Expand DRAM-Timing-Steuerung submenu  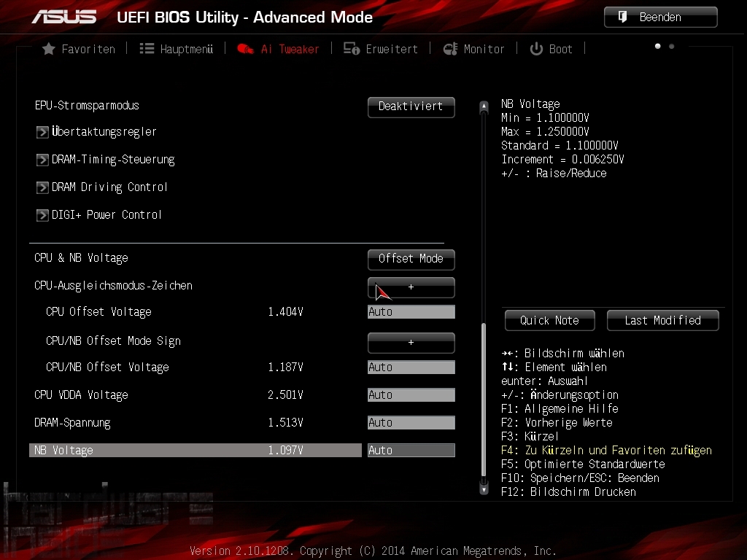pos(113,160)
